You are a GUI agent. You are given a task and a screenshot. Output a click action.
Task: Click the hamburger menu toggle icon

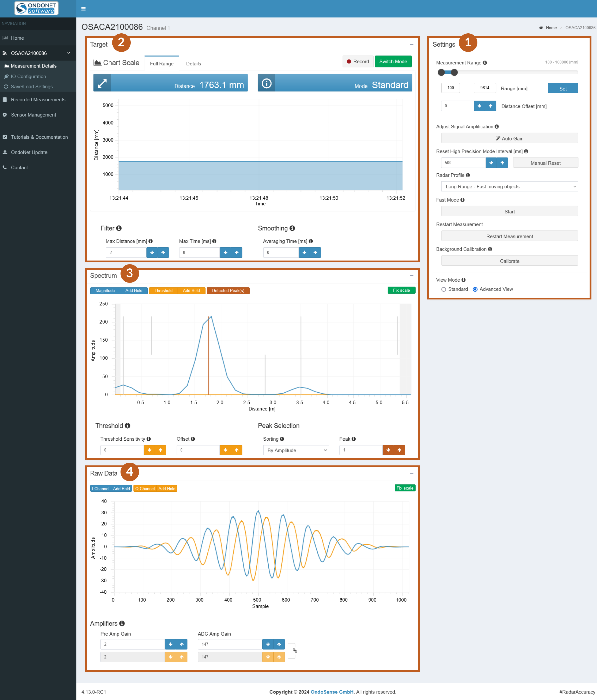click(x=83, y=9)
